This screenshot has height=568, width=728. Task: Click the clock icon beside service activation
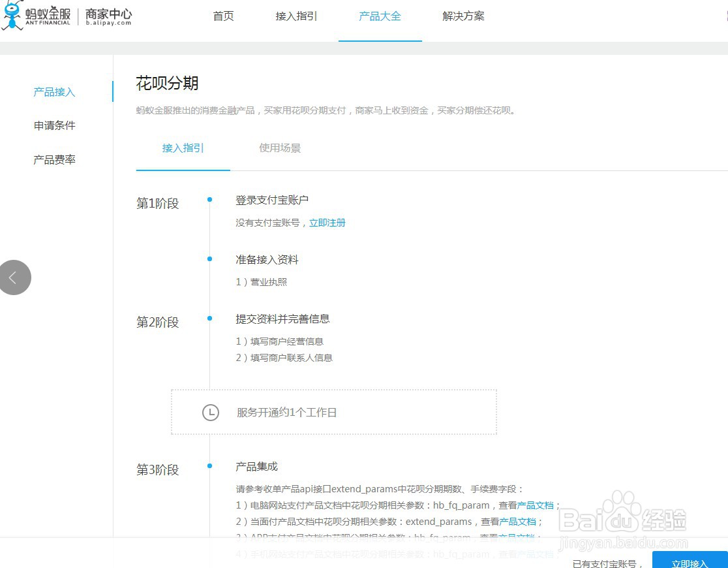(210, 412)
